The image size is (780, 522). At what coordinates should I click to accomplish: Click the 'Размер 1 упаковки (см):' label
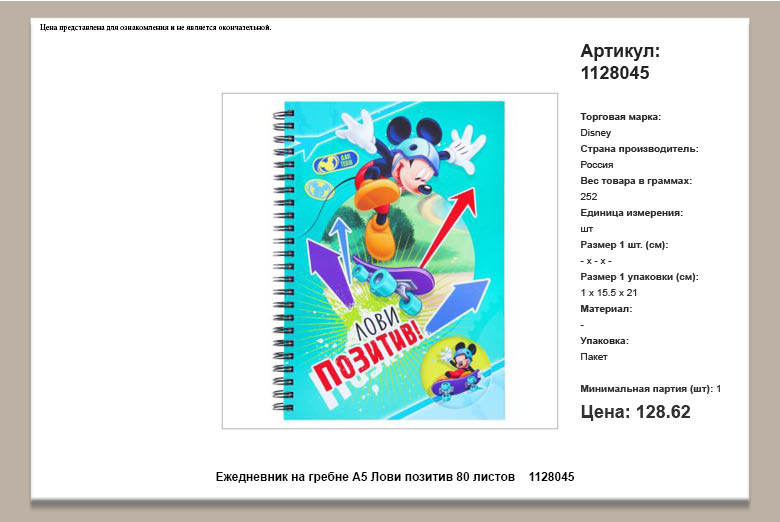pos(639,277)
